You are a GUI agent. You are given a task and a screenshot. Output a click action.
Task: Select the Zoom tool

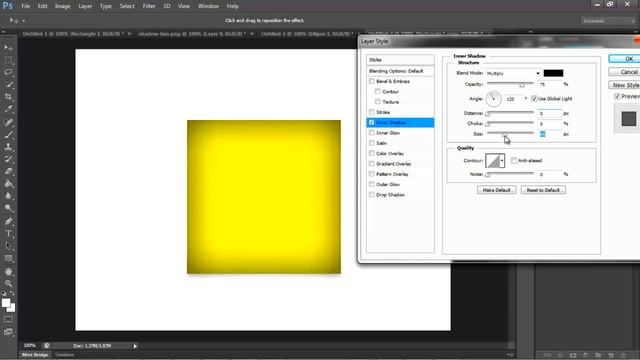point(8,283)
